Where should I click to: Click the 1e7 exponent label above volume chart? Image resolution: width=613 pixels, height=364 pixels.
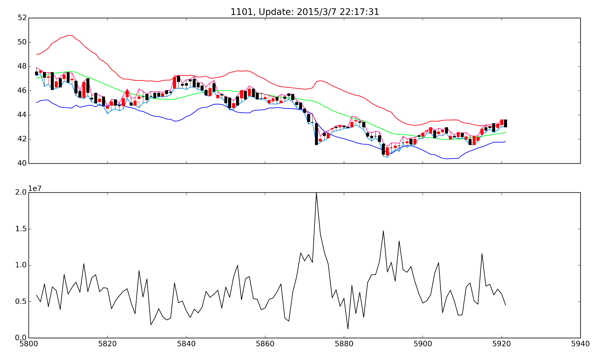point(35,188)
